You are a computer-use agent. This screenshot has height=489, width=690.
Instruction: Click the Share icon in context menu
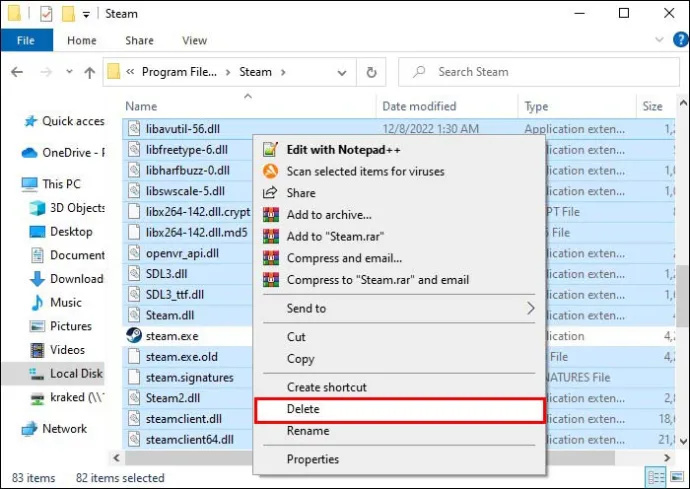[x=270, y=193]
